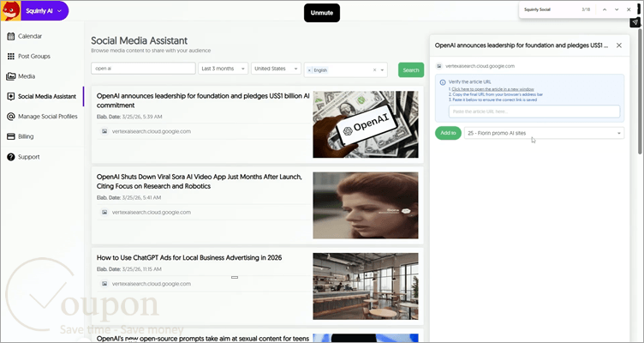Remove the English language tag

[309, 70]
